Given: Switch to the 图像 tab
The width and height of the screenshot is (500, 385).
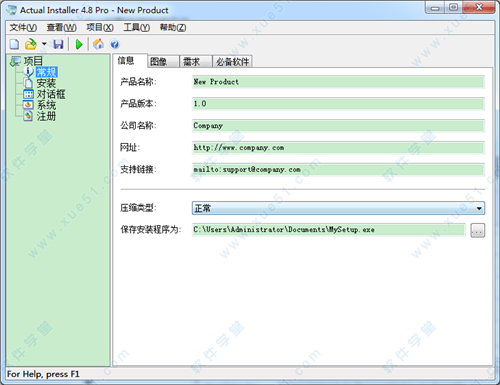Looking at the screenshot, I should 163,62.
